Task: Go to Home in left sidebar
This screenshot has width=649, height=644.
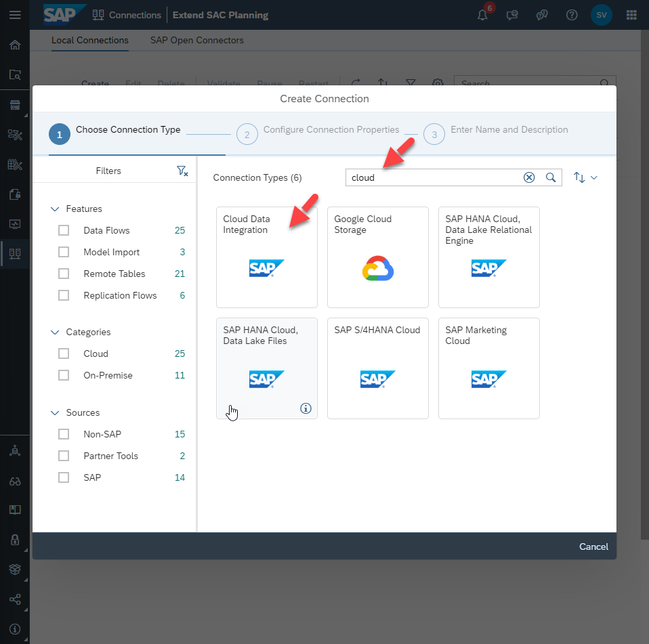Action: coord(15,45)
